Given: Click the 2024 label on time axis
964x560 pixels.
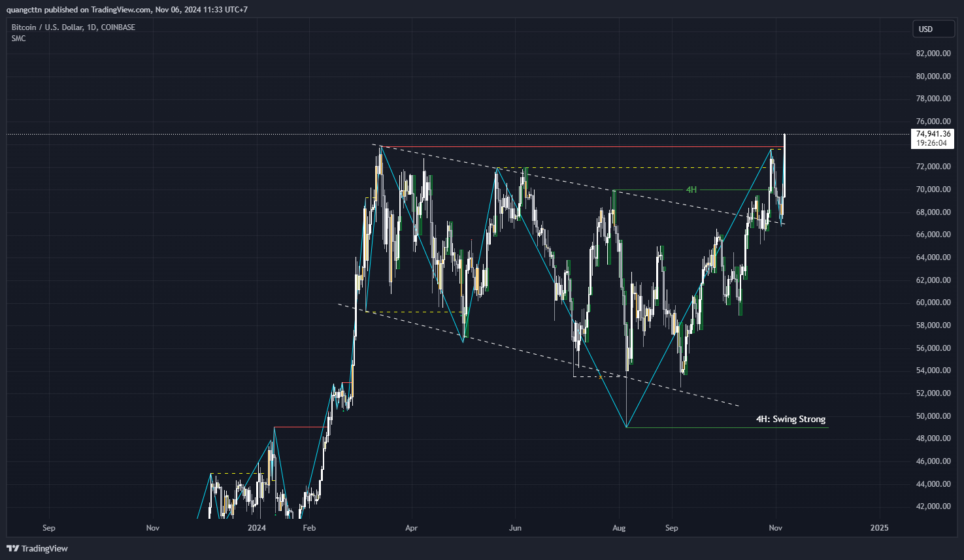Looking at the screenshot, I should [x=257, y=528].
